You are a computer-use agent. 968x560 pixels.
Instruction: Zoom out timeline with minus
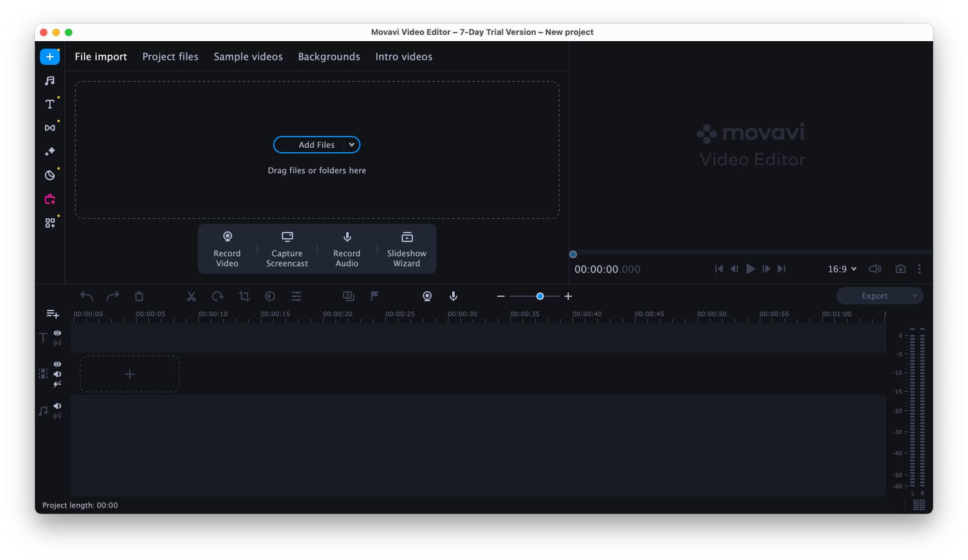pos(500,296)
